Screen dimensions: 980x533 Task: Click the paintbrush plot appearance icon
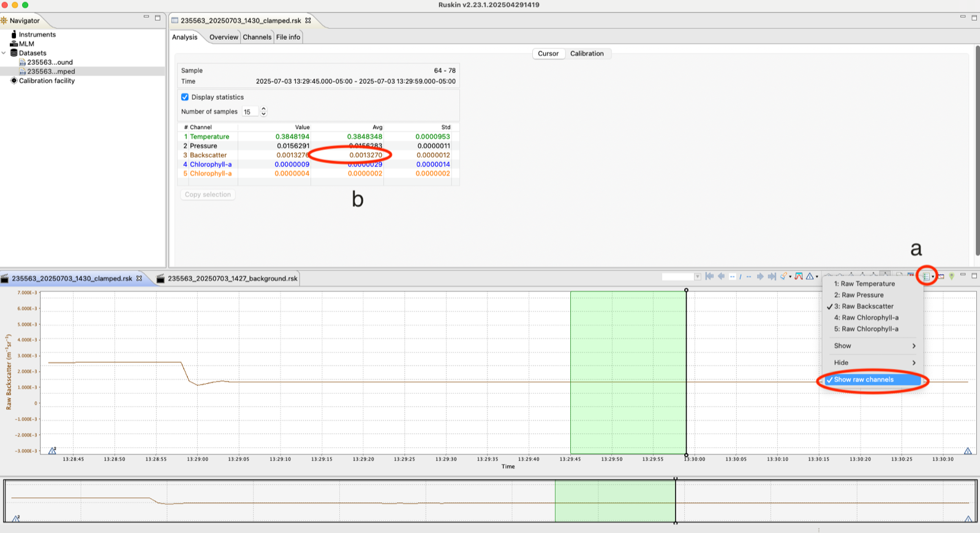(x=783, y=277)
